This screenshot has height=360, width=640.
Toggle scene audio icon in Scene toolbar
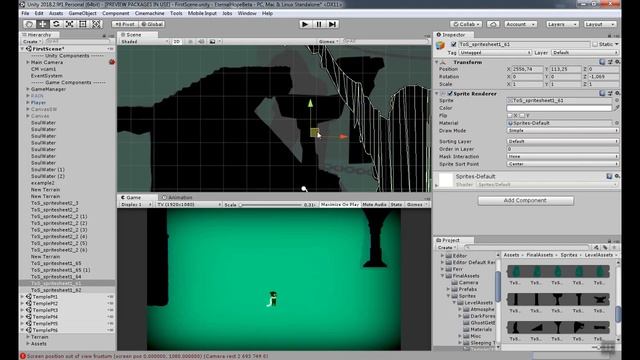point(201,42)
